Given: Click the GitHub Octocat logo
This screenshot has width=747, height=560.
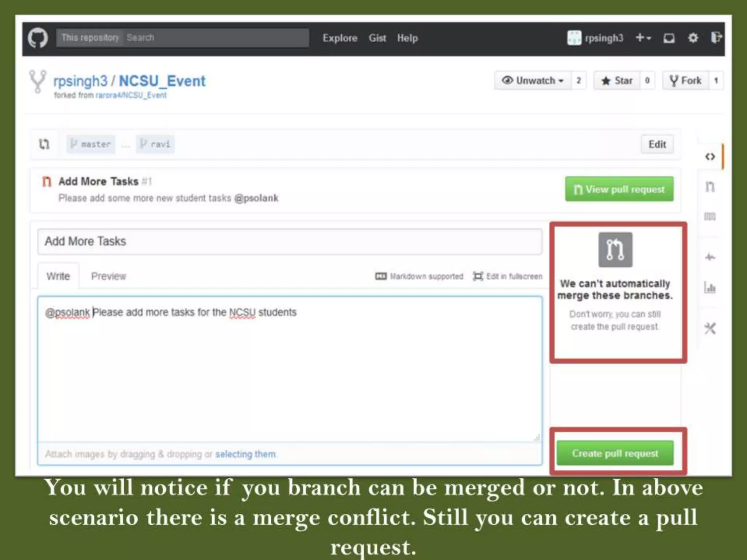Looking at the screenshot, I should click(38, 38).
